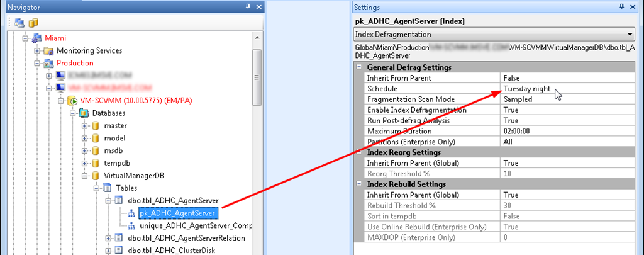
Task: Click the Use Online Rebuild row label
Action: (427, 227)
